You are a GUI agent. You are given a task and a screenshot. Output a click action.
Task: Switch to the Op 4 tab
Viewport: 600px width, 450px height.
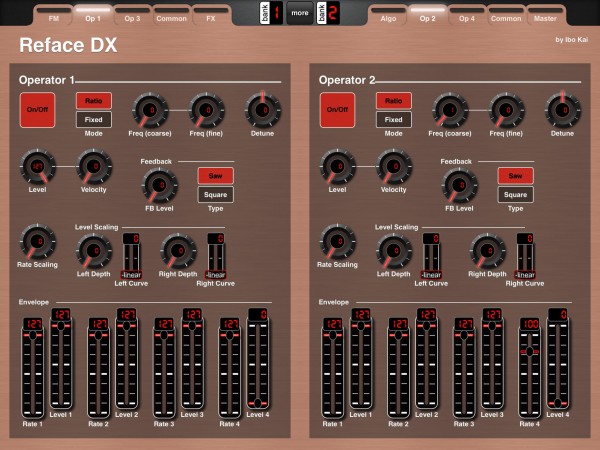(467, 16)
